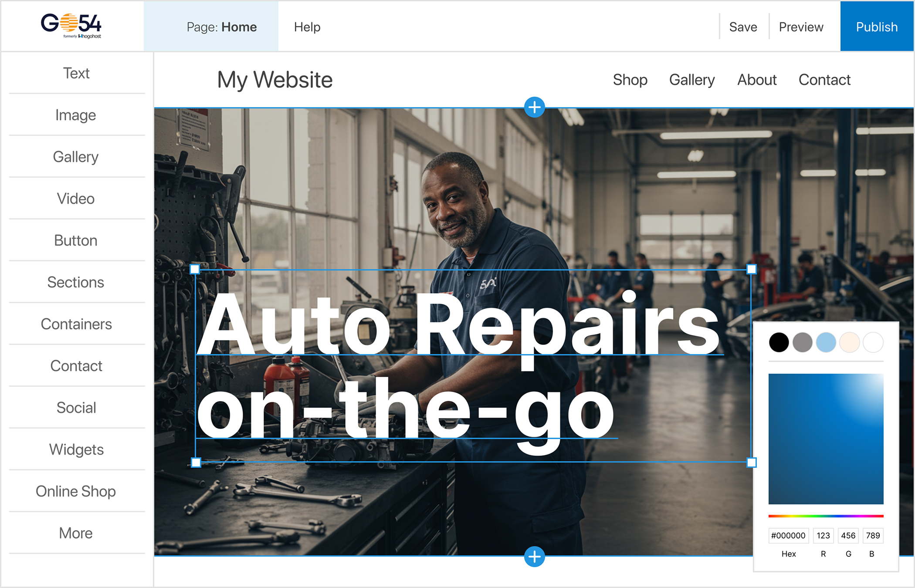Viewport: 915px width, 588px height.
Task: Open the Help menu
Action: (307, 27)
